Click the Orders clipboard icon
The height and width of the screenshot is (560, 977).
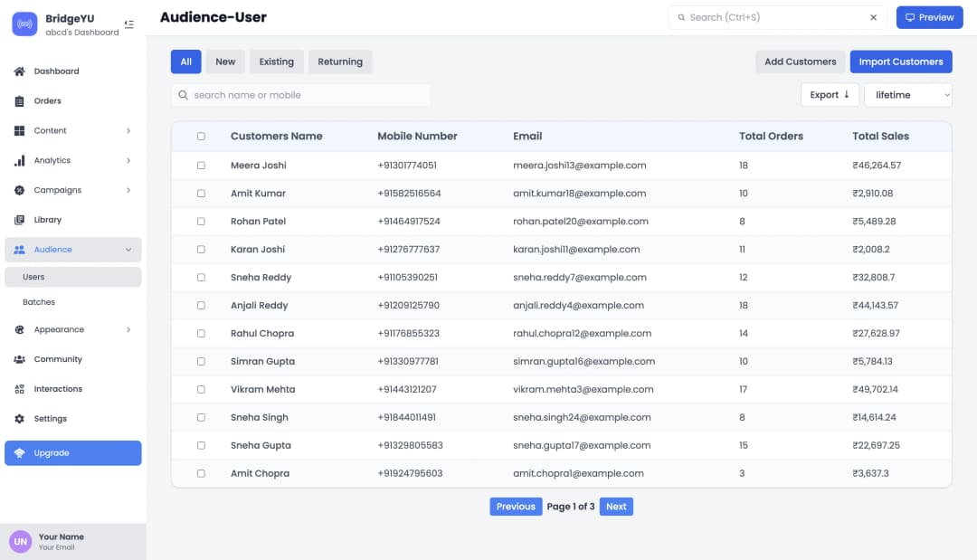pyautogui.click(x=19, y=101)
